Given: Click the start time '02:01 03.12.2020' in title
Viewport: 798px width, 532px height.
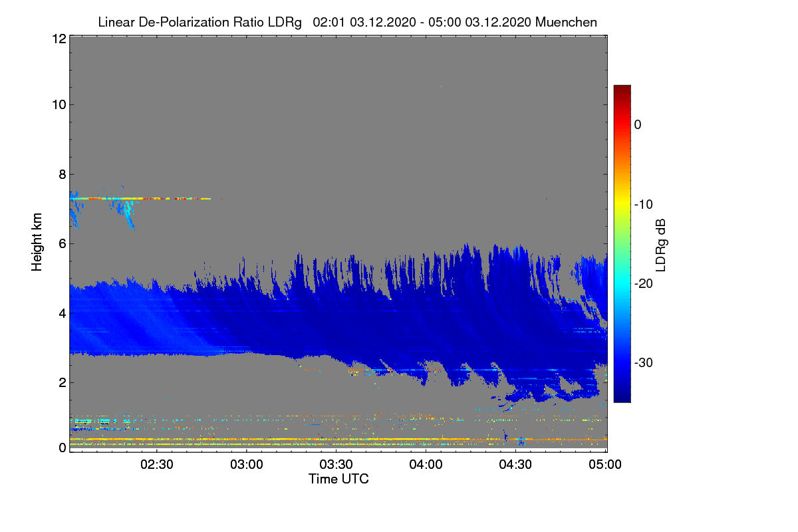Looking at the screenshot, I should 363,23.
